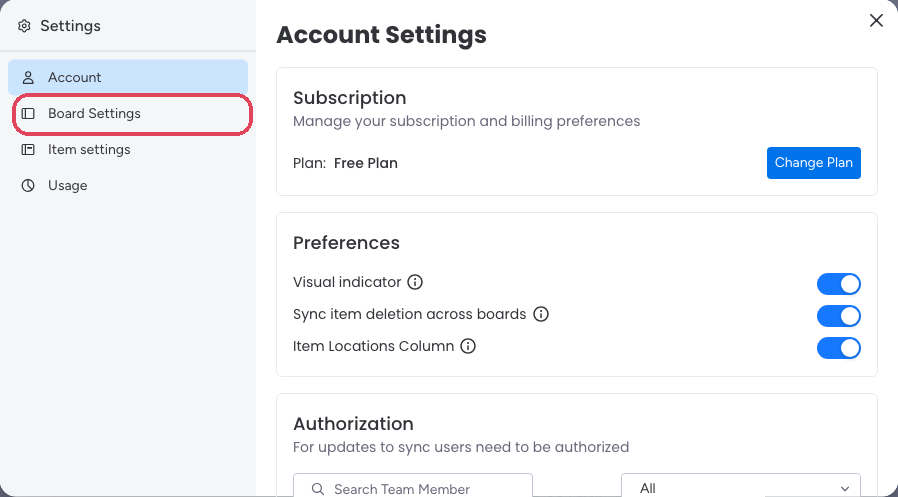Open the All filter dropdown
The height and width of the screenshot is (497, 898).
[741, 486]
